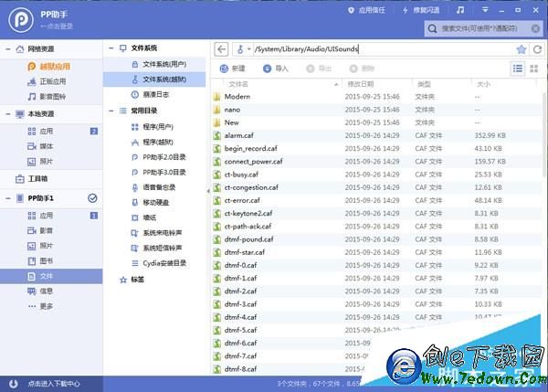Select 文件系统(用户)

click(x=154, y=64)
